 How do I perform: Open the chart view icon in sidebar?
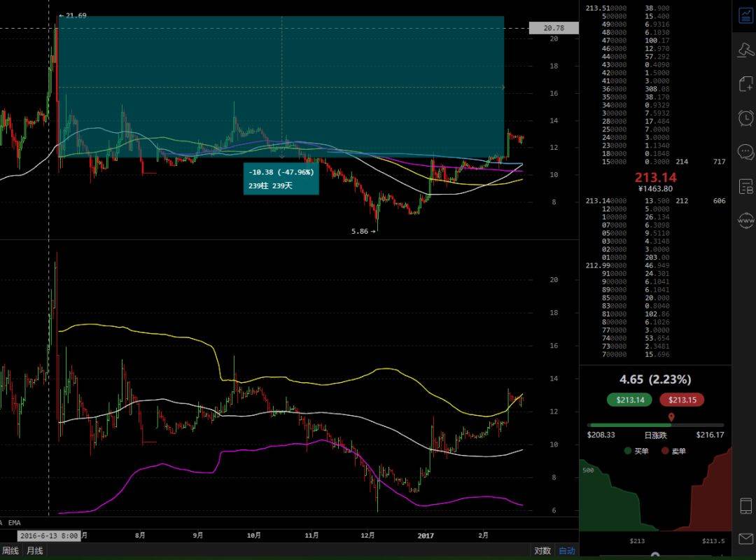[x=745, y=15]
